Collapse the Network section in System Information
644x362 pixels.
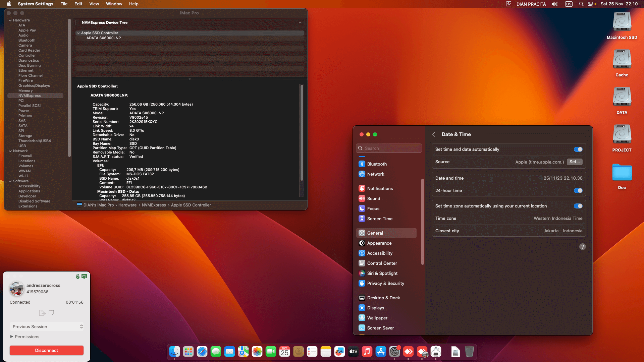coord(10,151)
